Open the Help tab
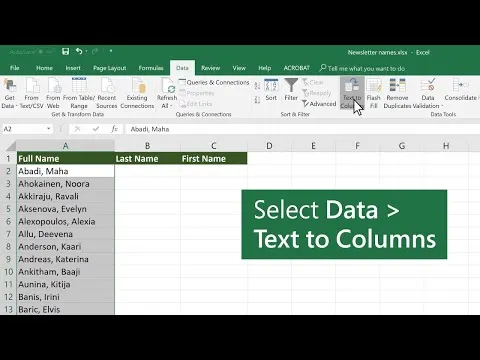This screenshot has height=360, width=480. (265, 68)
